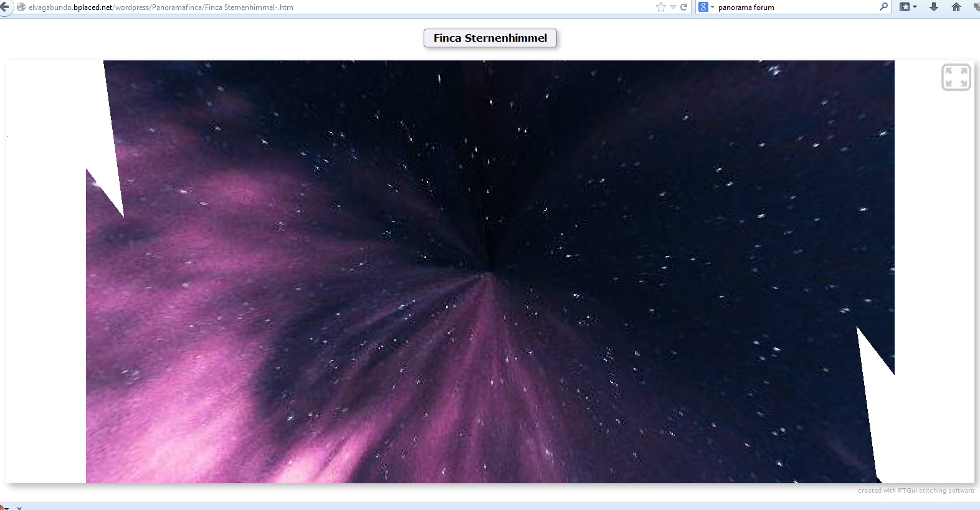Expand the bookmarks button dropdown arrow
The image size is (980, 510).
pos(915,7)
